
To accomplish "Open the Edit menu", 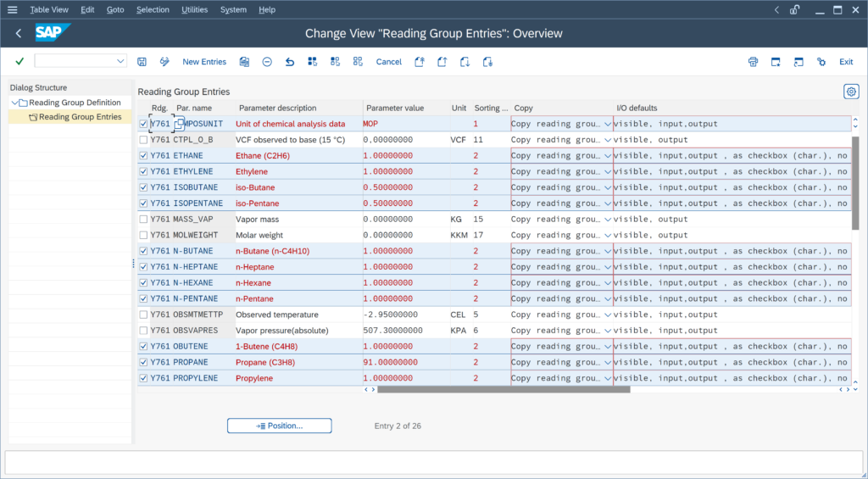I will coord(87,9).
